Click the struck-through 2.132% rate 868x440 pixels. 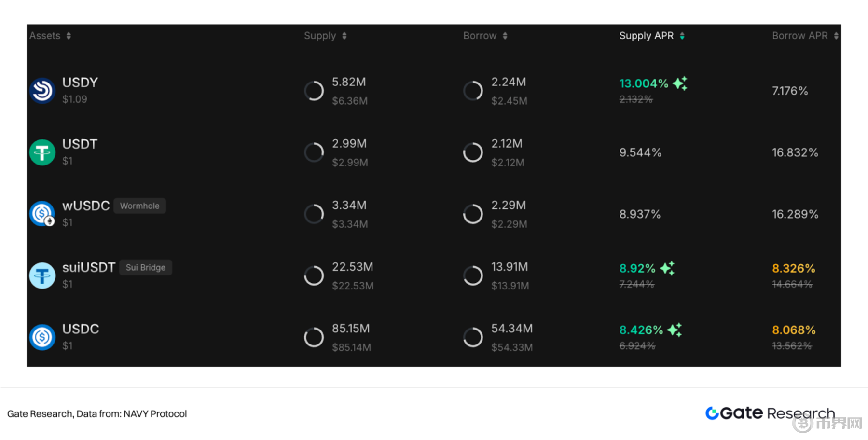point(636,99)
